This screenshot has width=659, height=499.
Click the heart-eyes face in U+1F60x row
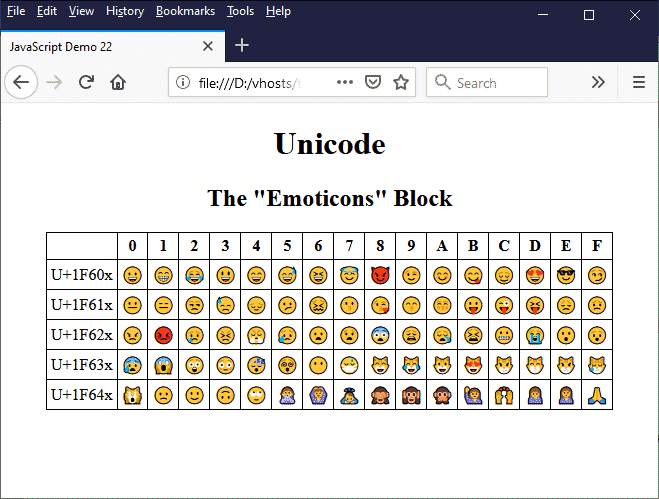click(x=535, y=275)
